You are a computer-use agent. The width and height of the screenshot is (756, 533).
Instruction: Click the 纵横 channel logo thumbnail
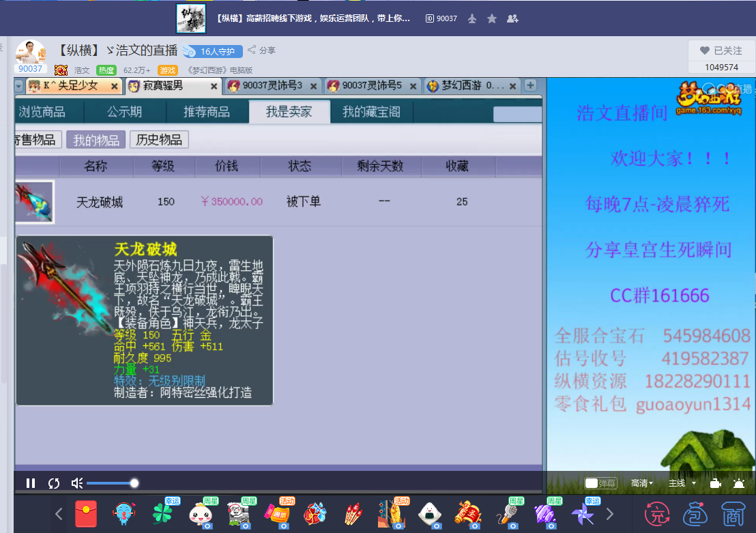pos(192,18)
